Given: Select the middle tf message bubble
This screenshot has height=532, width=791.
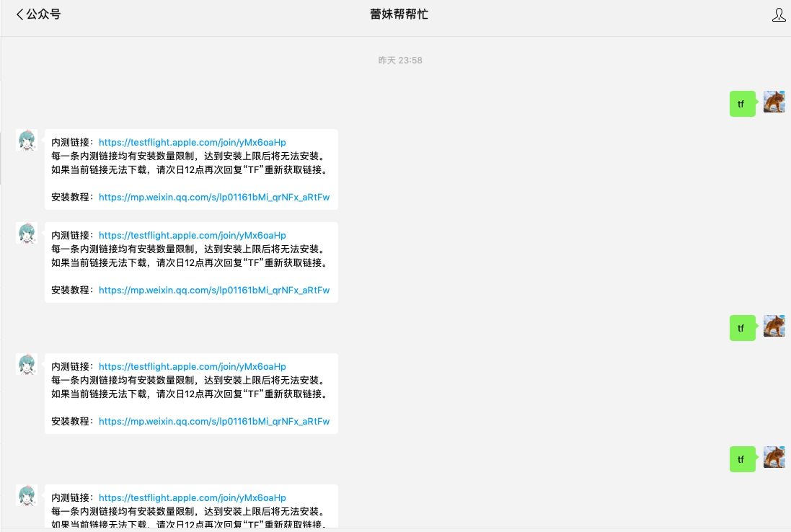Looking at the screenshot, I should tap(742, 328).
